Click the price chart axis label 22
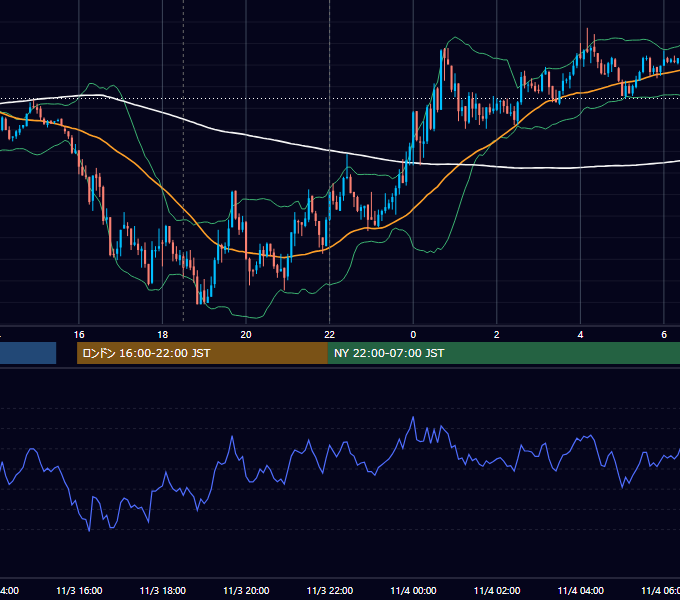Viewport: 680px width, 600px height. click(x=330, y=335)
